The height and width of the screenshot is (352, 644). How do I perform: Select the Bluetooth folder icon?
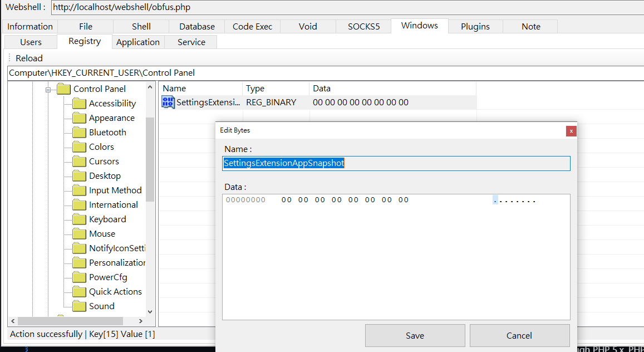(79, 132)
